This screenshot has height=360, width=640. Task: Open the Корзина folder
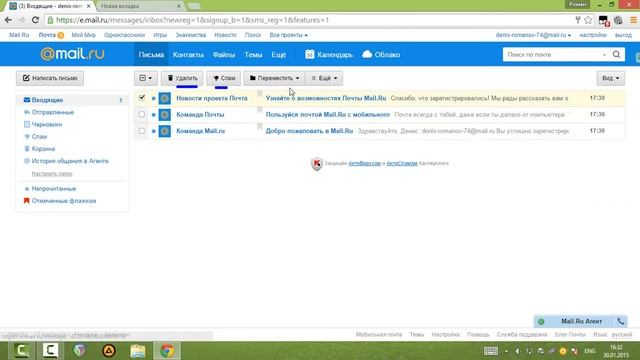coord(43,149)
